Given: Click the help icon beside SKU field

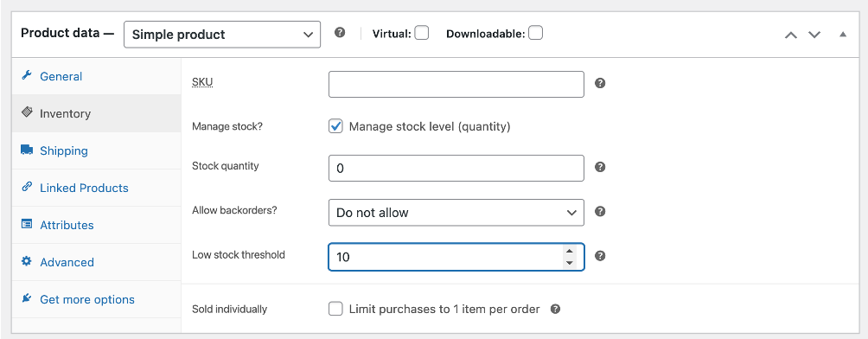Looking at the screenshot, I should click(x=600, y=84).
